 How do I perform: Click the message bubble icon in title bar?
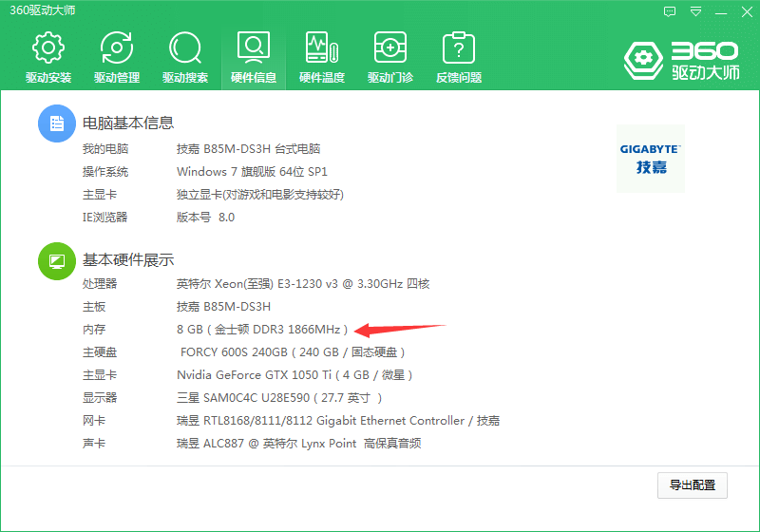tap(670, 12)
